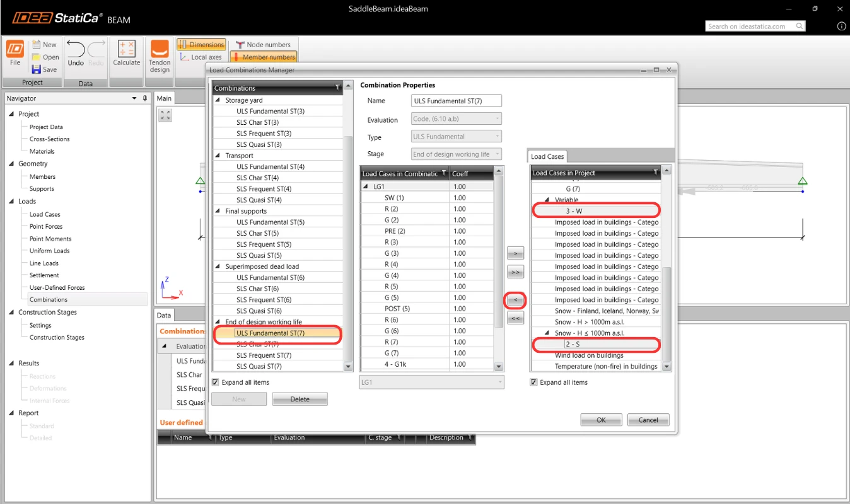The height and width of the screenshot is (504, 850).
Task: Click the combination Name input field
Action: 456,101
